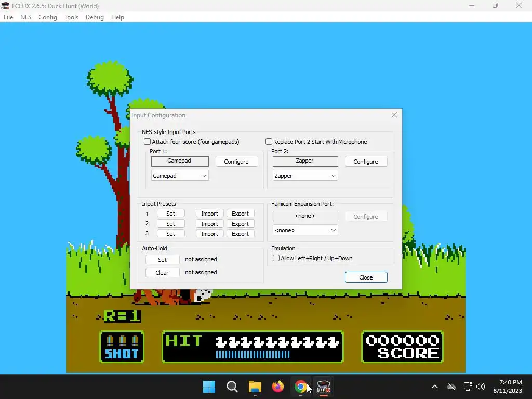Click the 'Input Presets' group label
The height and width of the screenshot is (399, 532).
point(159,204)
